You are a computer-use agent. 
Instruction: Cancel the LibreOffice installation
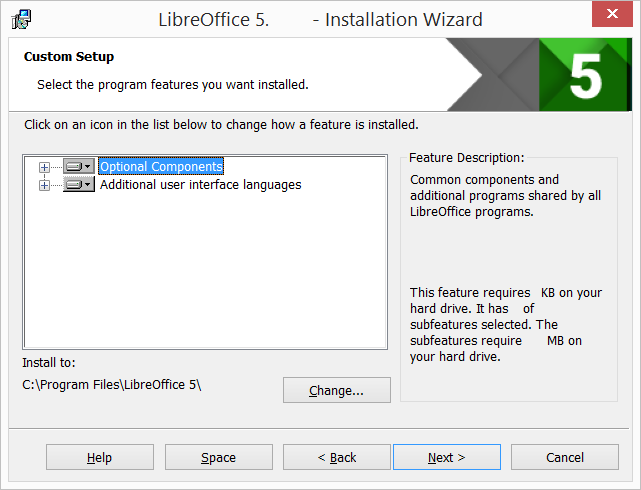564,457
